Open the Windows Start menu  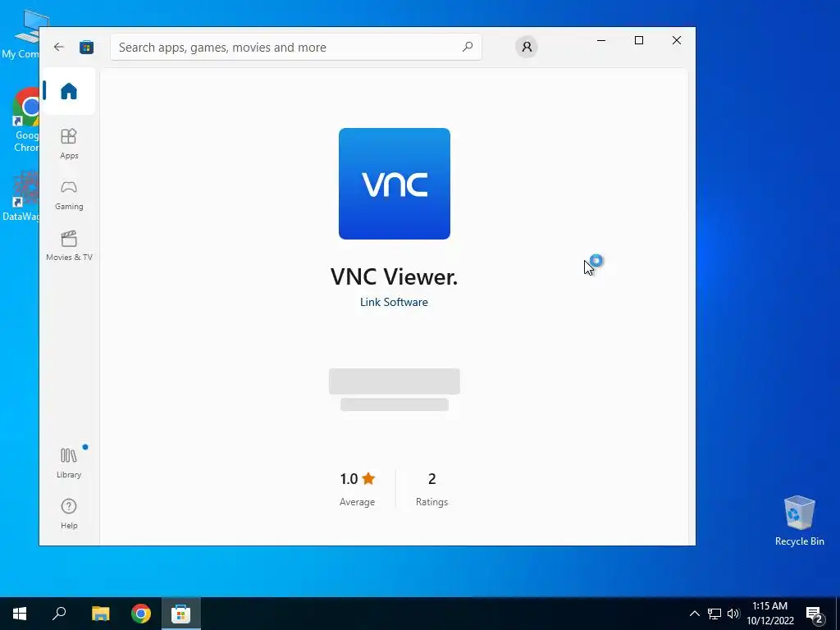[x=20, y=614]
